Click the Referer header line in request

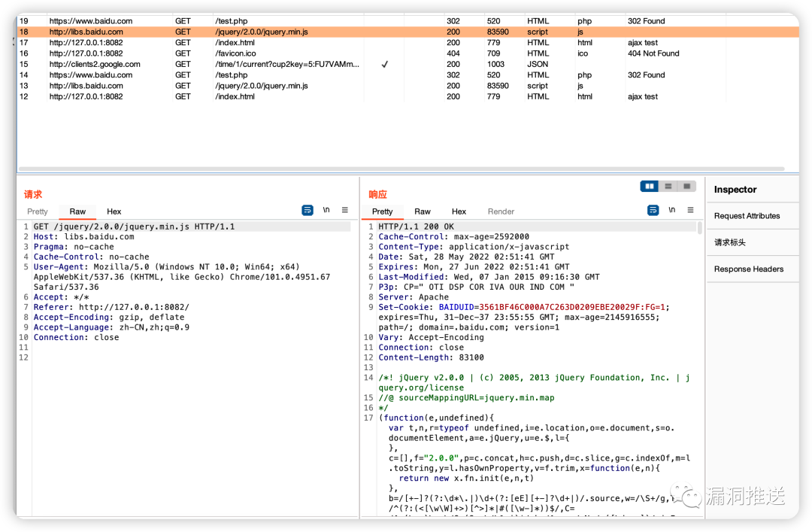click(x=111, y=307)
